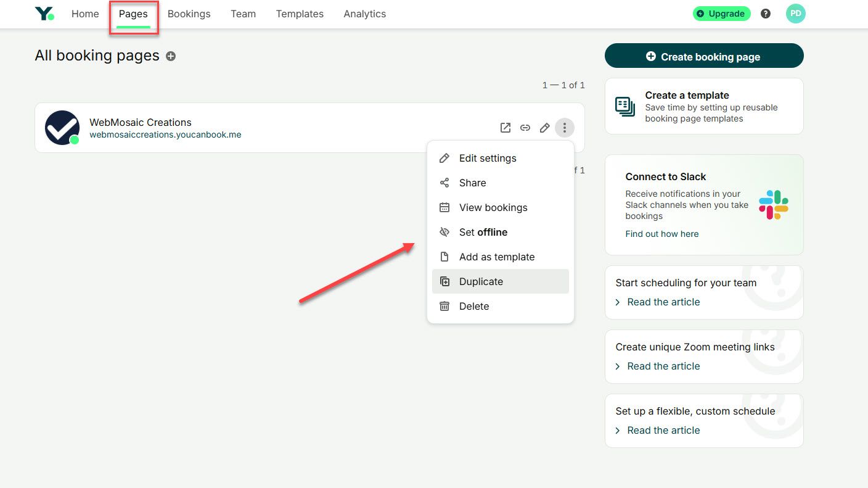The image size is (868, 488).
Task: Click the Create booking page button
Action: tap(703, 56)
